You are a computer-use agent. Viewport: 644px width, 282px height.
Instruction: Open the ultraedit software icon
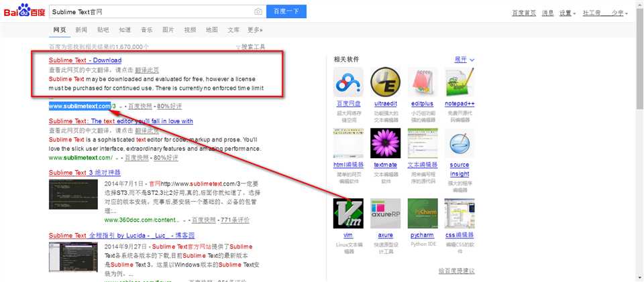[x=385, y=82]
